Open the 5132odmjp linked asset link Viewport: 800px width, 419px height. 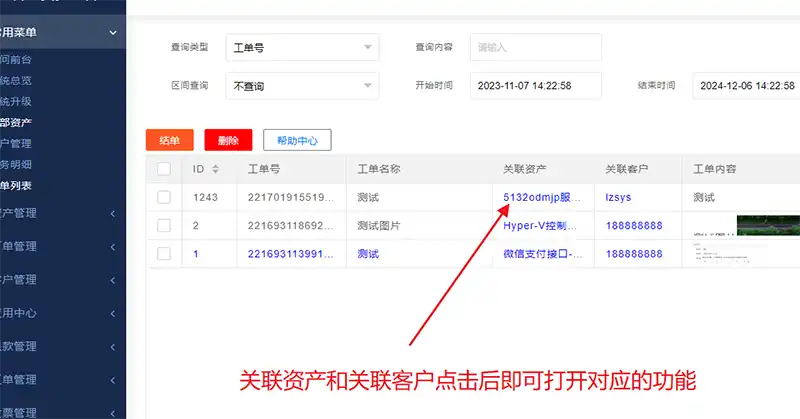pyautogui.click(x=539, y=198)
